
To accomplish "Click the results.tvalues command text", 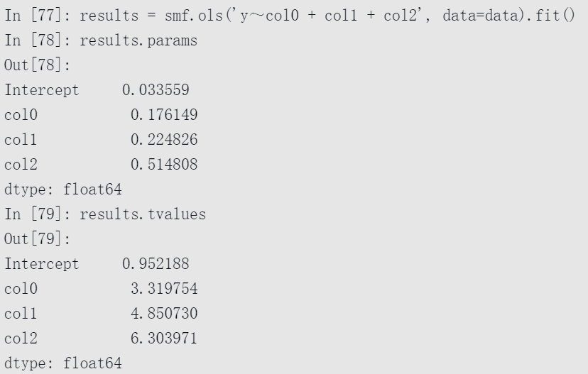I will click(x=143, y=214).
